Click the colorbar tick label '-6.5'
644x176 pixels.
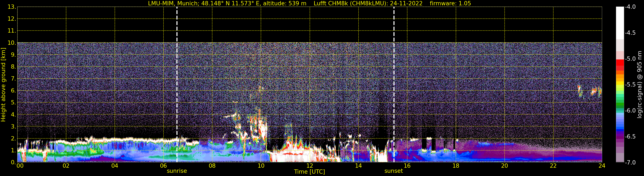point(630,137)
